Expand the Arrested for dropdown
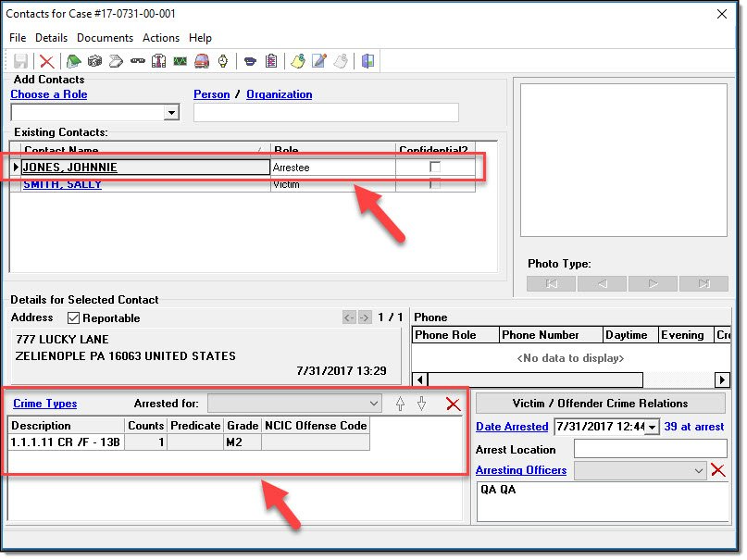The width and height of the screenshot is (747, 560). (373, 404)
